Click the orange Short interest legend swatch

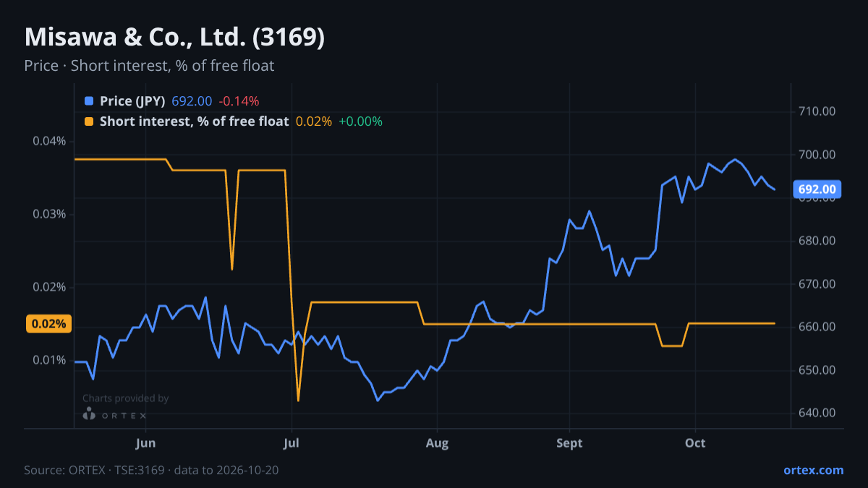(x=89, y=121)
